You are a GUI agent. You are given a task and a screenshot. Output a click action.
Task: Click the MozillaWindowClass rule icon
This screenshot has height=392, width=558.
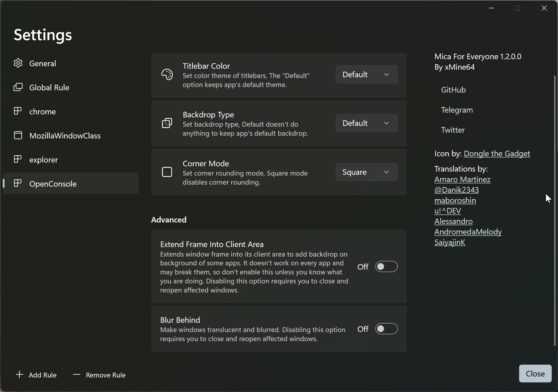[x=18, y=135]
